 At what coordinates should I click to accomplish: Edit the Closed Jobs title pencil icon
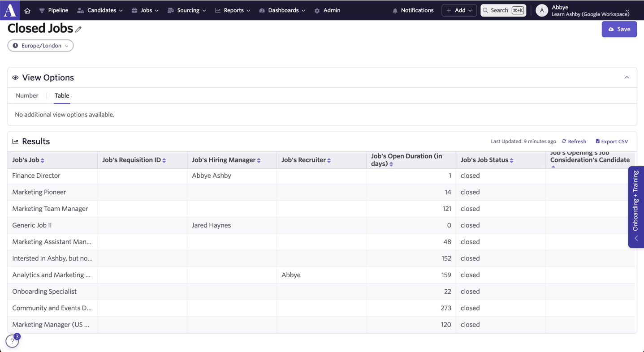coord(78,30)
